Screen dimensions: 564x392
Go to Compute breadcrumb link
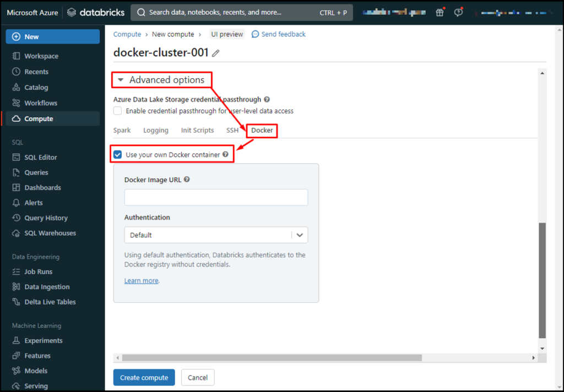coord(127,34)
